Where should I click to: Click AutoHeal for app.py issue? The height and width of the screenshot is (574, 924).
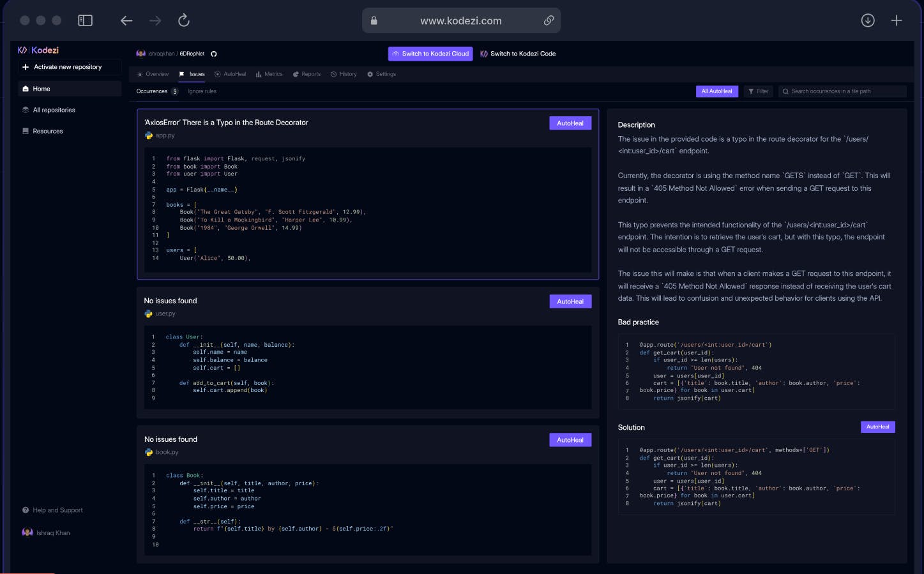click(570, 123)
